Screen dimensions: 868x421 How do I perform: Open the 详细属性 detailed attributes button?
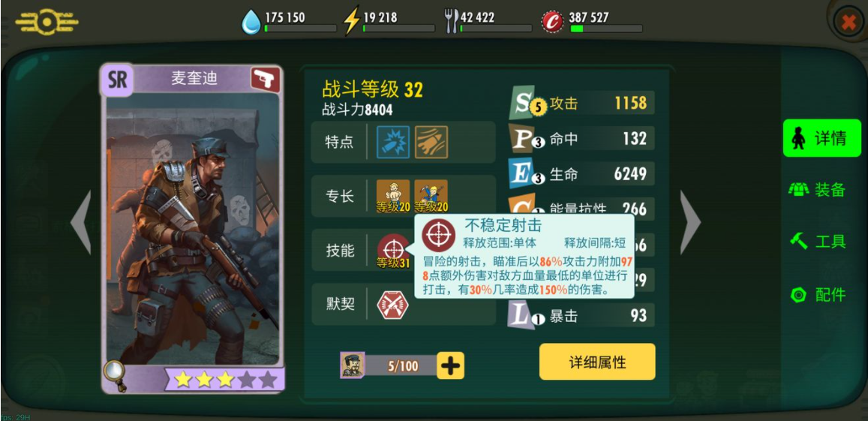click(597, 362)
